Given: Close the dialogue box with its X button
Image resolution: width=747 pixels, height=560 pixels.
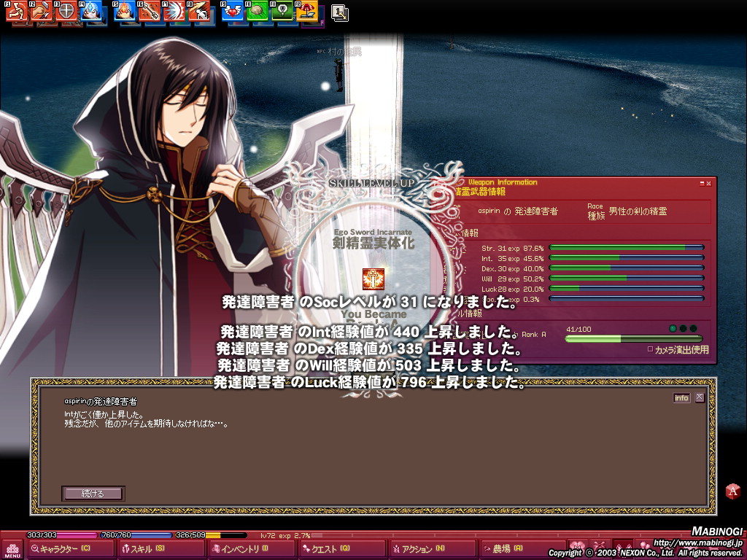Looking at the screenshot, I should point(700,397).
